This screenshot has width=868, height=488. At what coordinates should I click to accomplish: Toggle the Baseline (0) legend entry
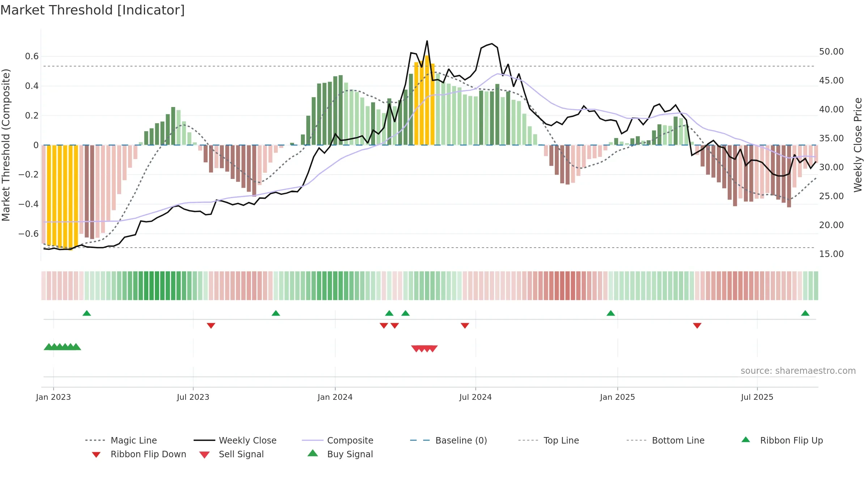(x=448, y=440)
